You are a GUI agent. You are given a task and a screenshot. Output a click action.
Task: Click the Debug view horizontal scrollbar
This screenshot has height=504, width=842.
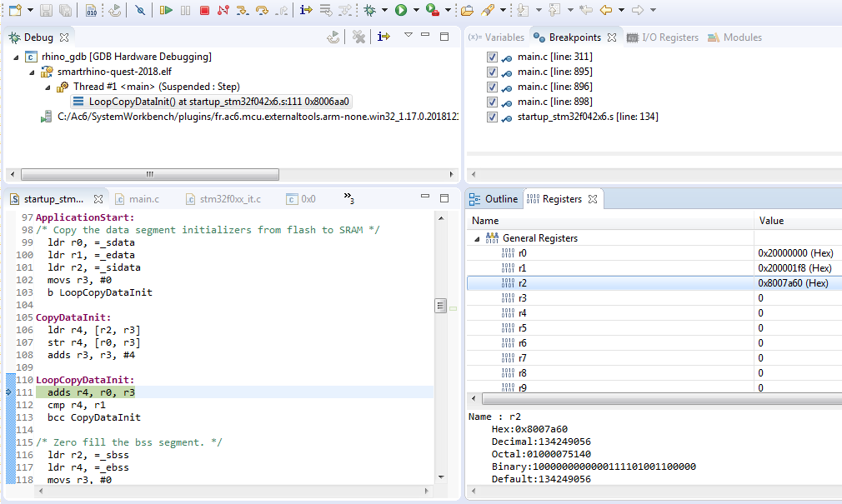click(x=150, y=175)
